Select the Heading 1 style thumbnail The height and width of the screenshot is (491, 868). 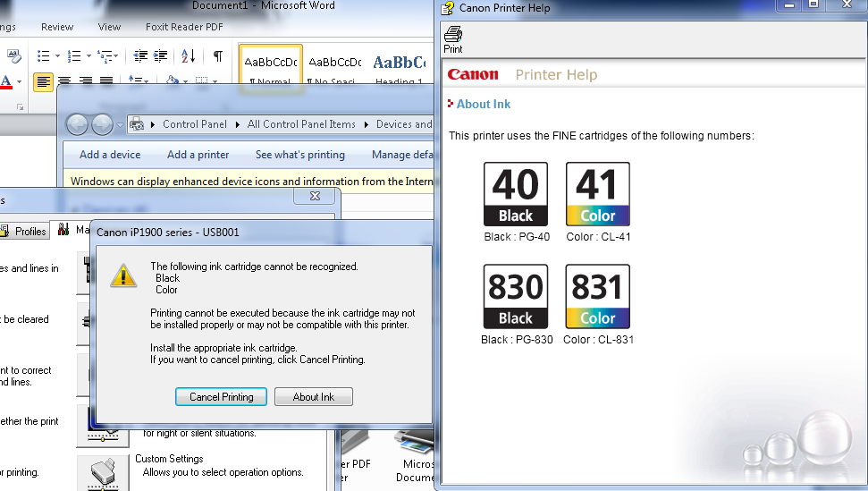pyautogui.click(x=399, y=68)
